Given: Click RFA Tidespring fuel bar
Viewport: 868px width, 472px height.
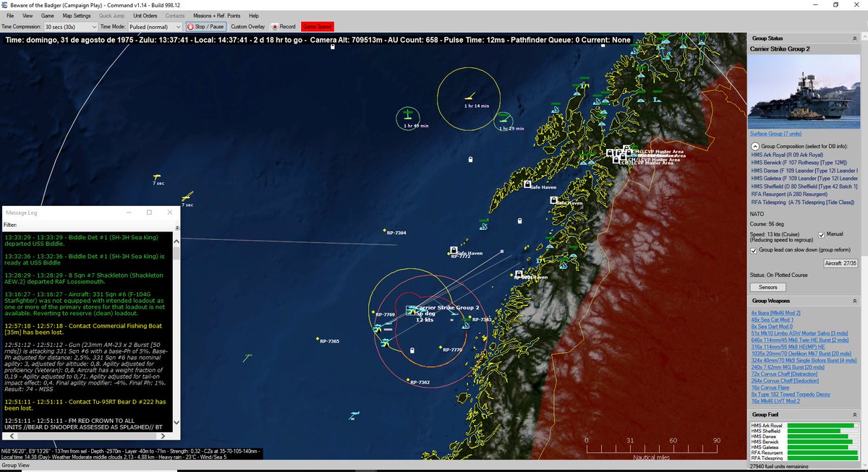Looking at the screenshot, I should point(822,458).
